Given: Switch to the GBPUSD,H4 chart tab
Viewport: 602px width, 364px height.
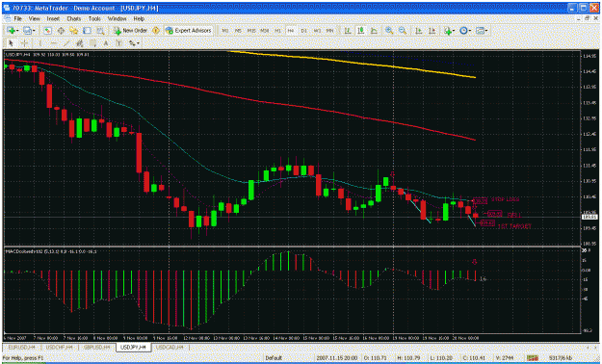Looking at the screenshot, I should click(x=97, y=347).
